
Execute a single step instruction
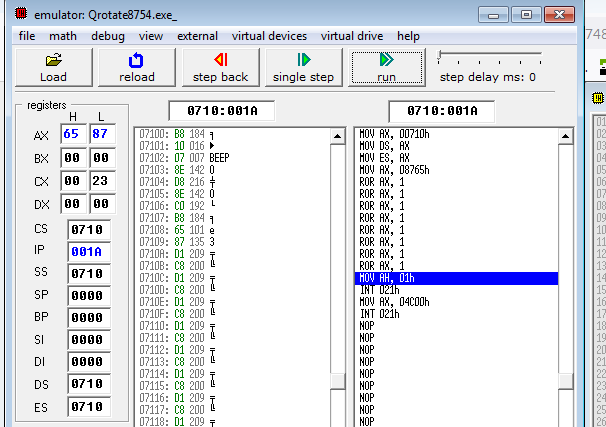click(x=303, y=67)
